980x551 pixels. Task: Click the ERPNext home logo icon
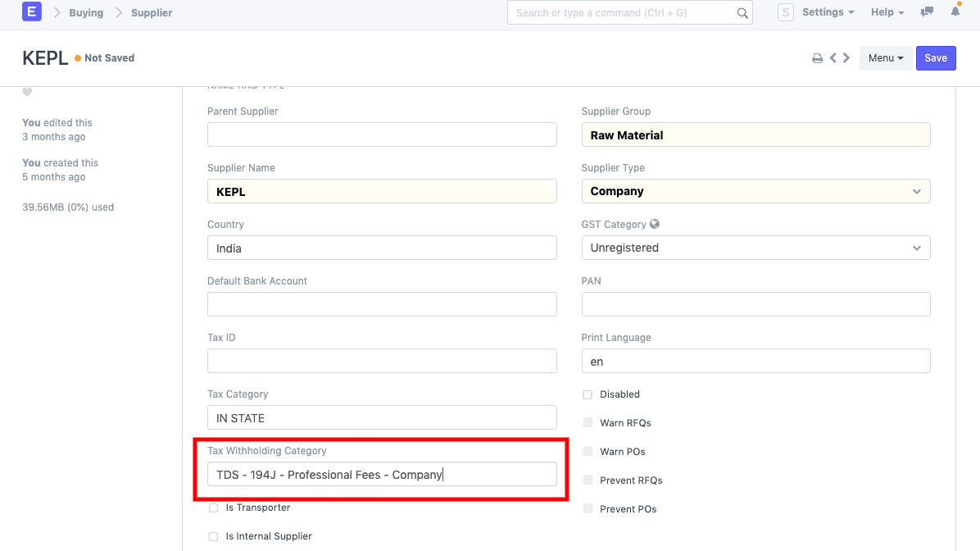[x=31, y=12]
